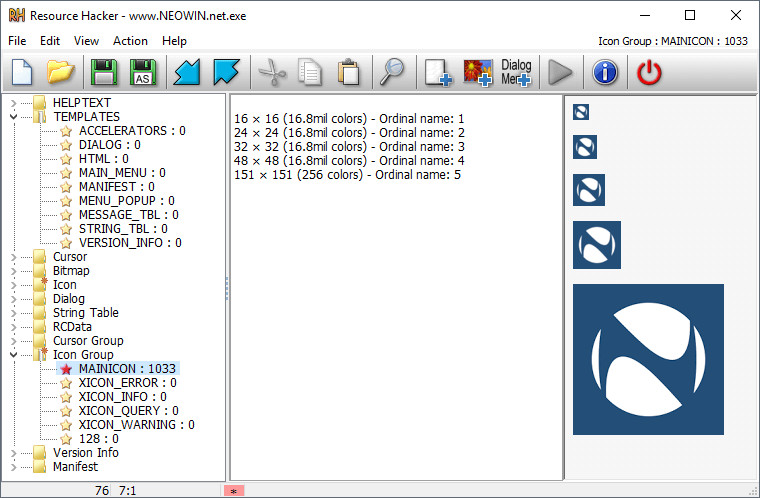Click the blue info About icon
760x498 pixels.
point(605,73)
